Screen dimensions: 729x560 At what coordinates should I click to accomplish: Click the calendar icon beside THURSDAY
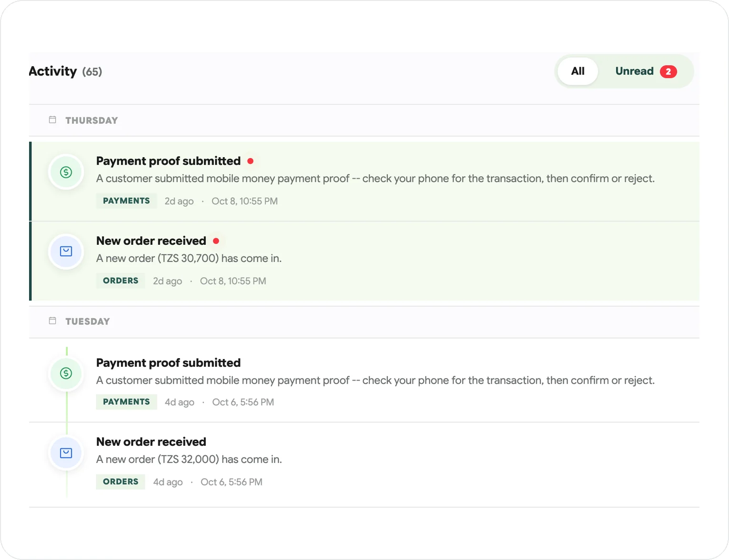coord(52,120)
